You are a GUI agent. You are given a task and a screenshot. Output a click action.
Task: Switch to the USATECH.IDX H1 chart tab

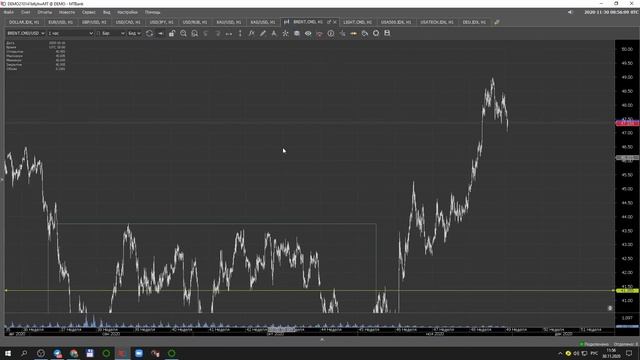(x=437, y=22)
